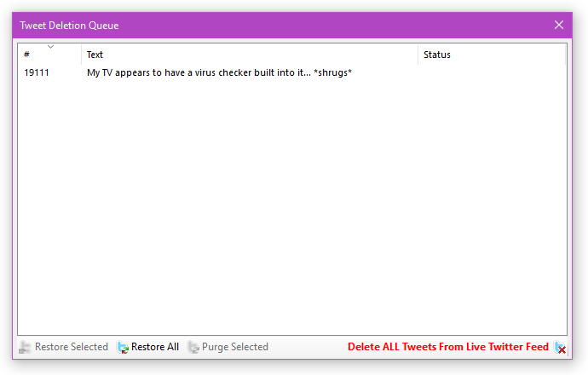
Task: Click the divider between # and Text columns
Action: click(x=81, y=55)
